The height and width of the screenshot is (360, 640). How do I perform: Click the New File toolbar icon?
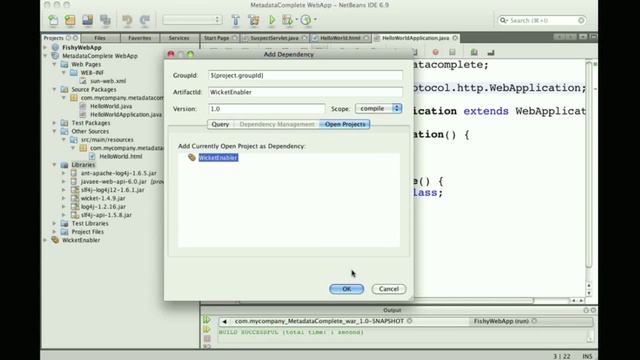click(x=53, y=20)
